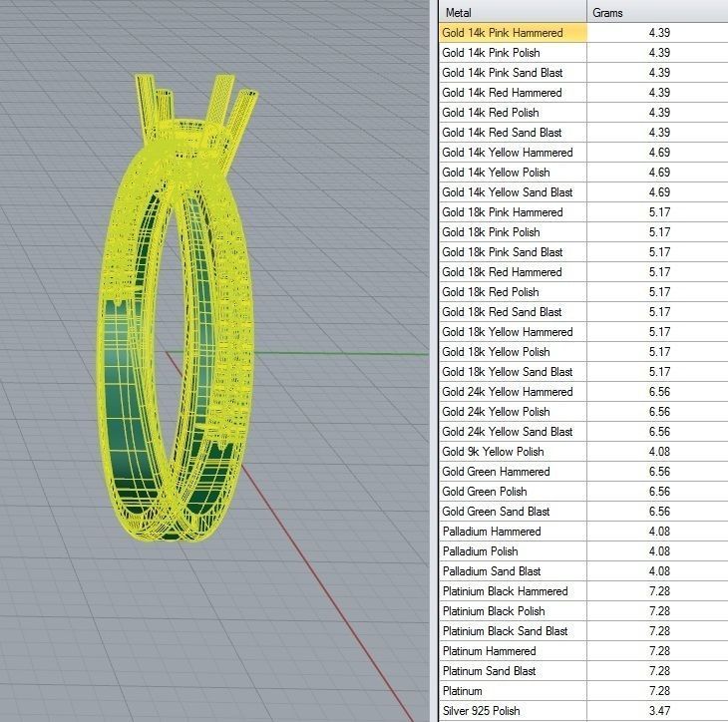Select the Gold 18k Yellow Polish row
Viewport: 728px width, 722px height.
(583, 352)
